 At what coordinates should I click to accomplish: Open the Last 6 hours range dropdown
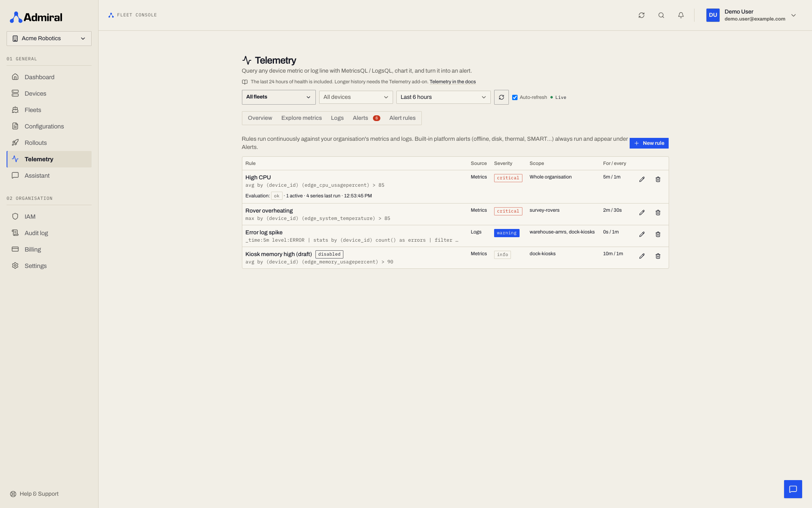[x=443, y=97]
